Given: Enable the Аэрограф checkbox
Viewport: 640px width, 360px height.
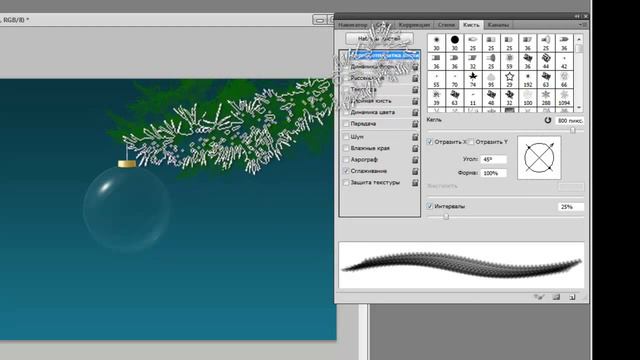Looking at the screenshot, I should pos(346,160).
